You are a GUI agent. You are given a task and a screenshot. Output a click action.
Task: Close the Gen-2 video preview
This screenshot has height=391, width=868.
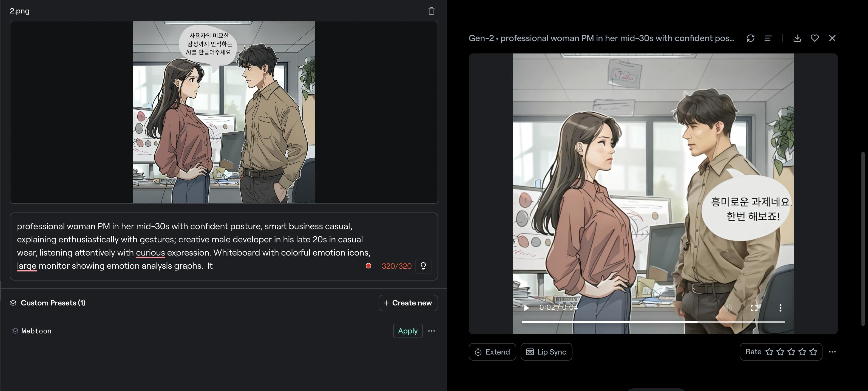click(x=832, y=38)
